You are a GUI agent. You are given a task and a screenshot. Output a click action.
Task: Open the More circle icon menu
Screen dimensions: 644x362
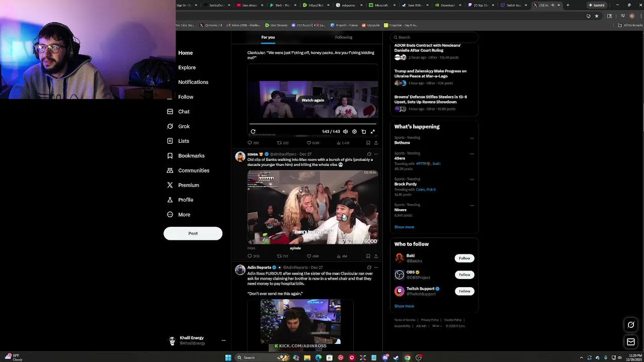coord(170,215)
